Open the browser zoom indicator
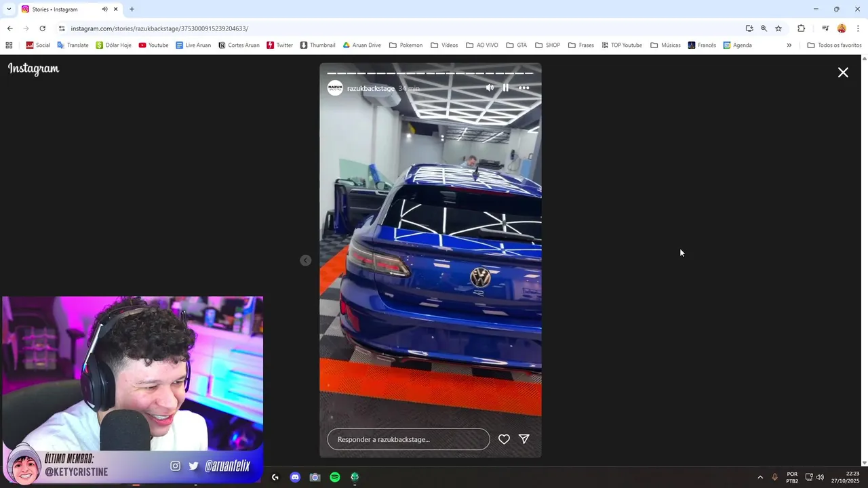Image resolution: width=868 pixels, height=488 pixels. (764, 28)
